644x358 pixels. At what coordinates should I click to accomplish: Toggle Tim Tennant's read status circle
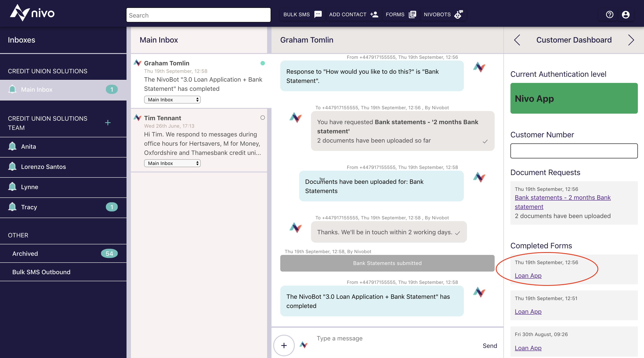click(262, 118)
